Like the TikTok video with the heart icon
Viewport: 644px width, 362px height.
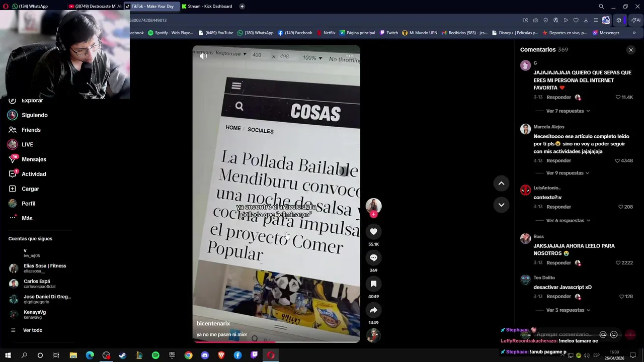coord(373,231)
